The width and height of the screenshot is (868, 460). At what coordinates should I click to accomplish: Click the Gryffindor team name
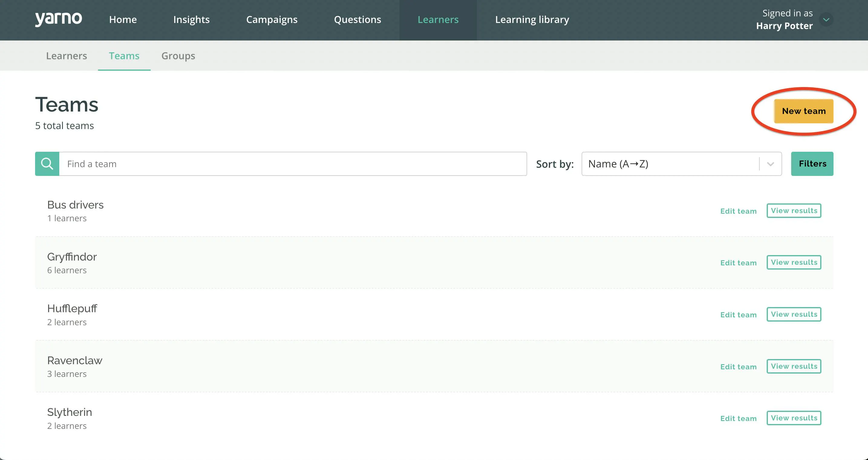pos(72,257)
